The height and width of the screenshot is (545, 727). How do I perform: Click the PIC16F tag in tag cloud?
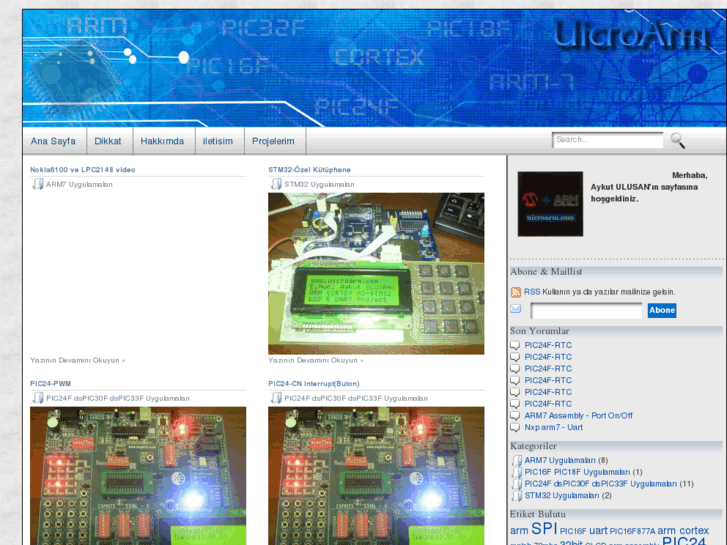point(573,531)
